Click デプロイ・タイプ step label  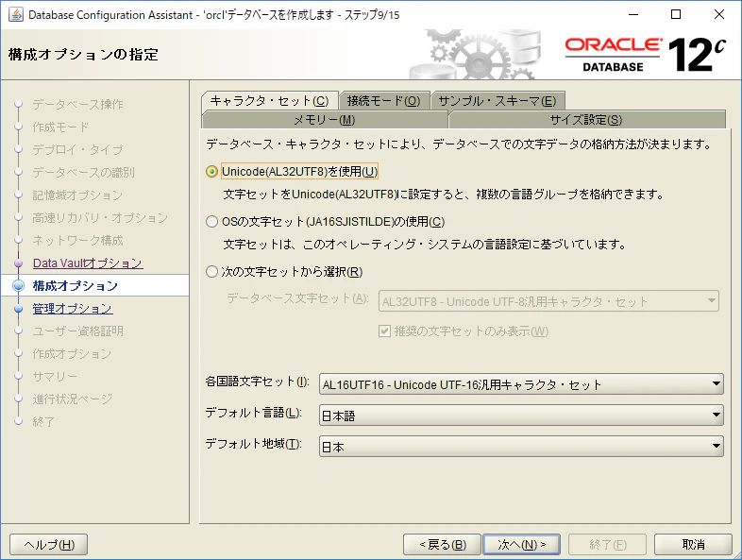point(77,149)
